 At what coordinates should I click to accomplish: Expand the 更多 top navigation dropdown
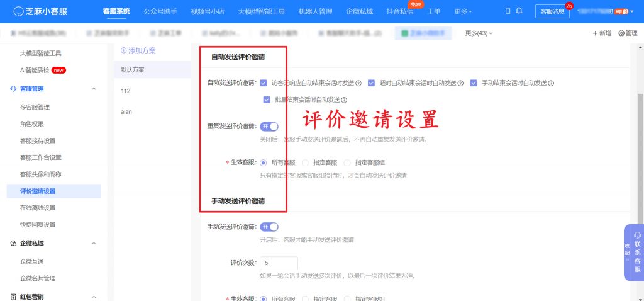(463, 11)
